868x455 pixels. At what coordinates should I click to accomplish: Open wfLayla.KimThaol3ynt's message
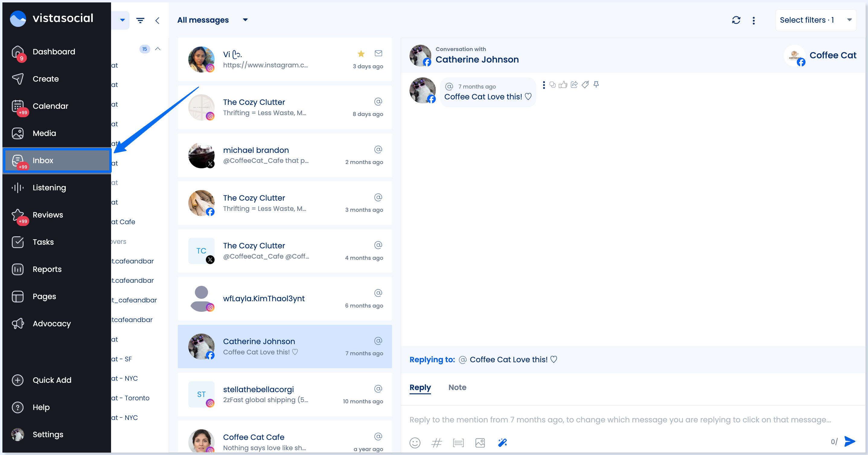[x=284, y=299]
